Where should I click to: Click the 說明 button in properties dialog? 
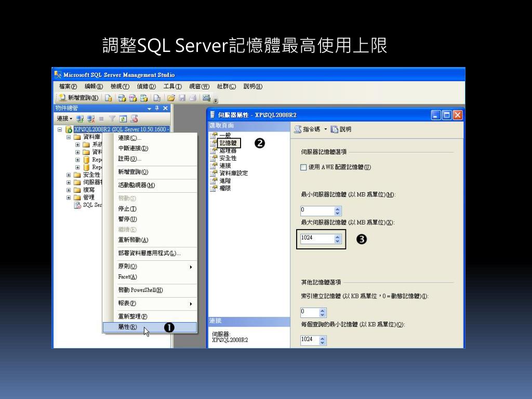(341, 129)
